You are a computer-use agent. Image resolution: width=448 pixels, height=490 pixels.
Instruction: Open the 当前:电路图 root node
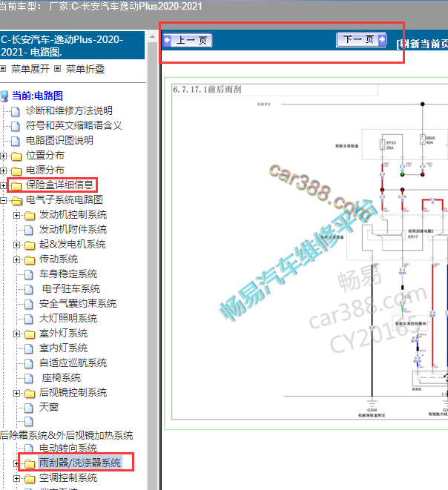tap(38, 96)
